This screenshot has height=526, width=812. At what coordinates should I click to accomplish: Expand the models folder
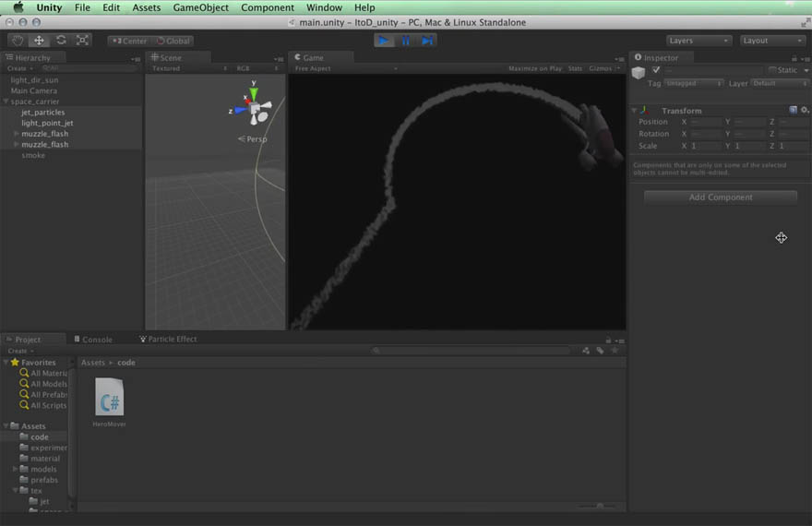tap(15, 469)
